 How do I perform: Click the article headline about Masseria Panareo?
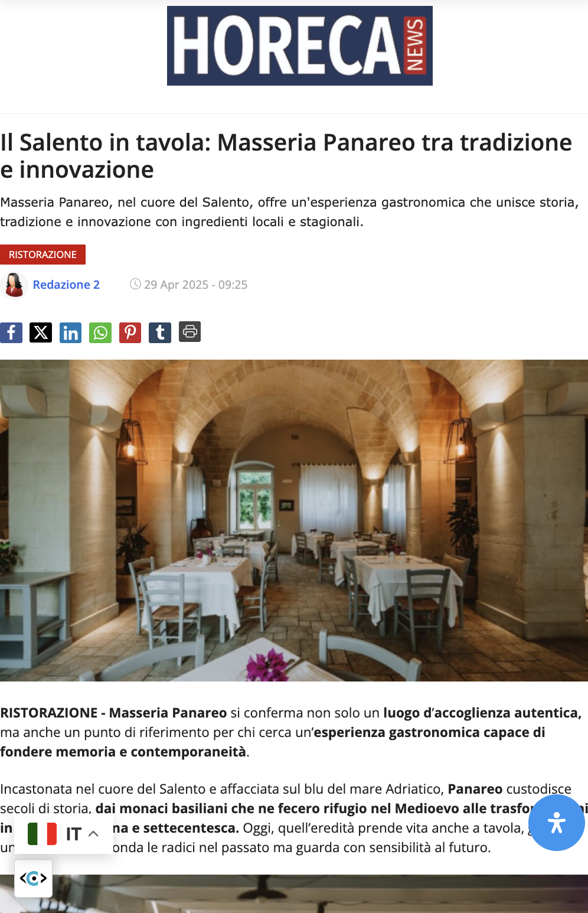tap(286, 156)
